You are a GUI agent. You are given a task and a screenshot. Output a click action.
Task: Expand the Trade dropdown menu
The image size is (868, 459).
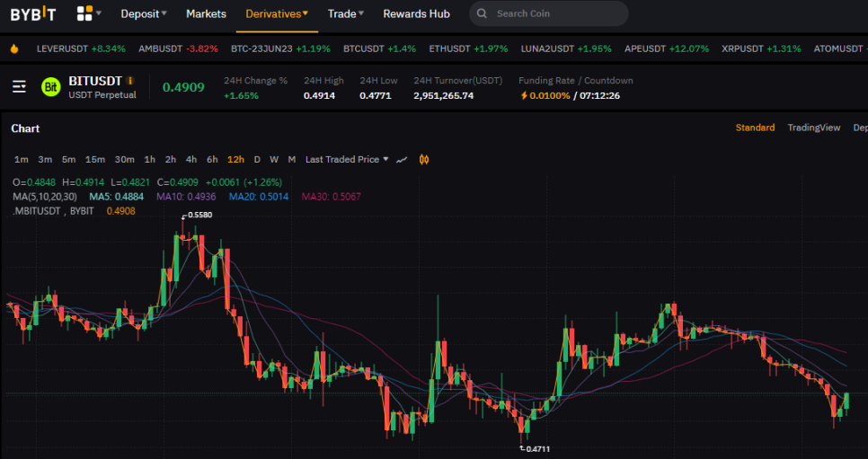(x=345, y=13)
